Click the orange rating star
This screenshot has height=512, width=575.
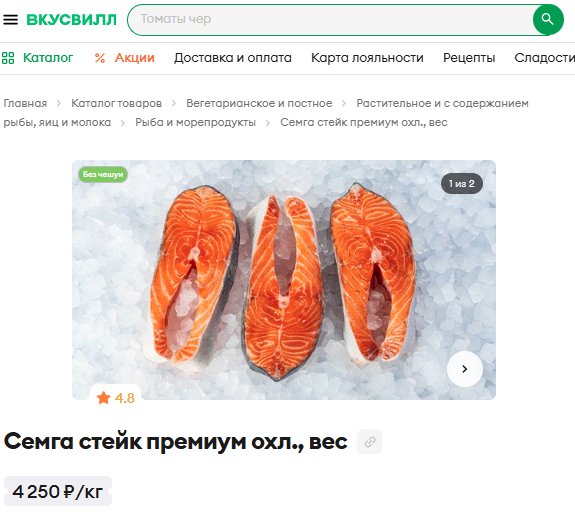click(103, 398)
